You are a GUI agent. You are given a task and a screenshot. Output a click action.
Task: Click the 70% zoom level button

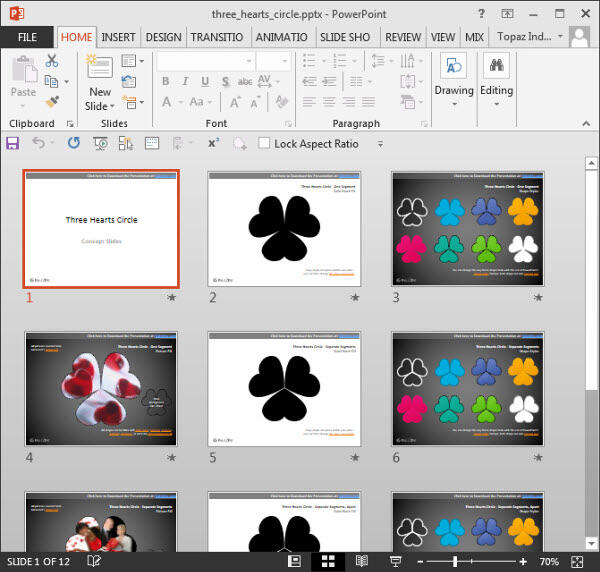point(549,562)
